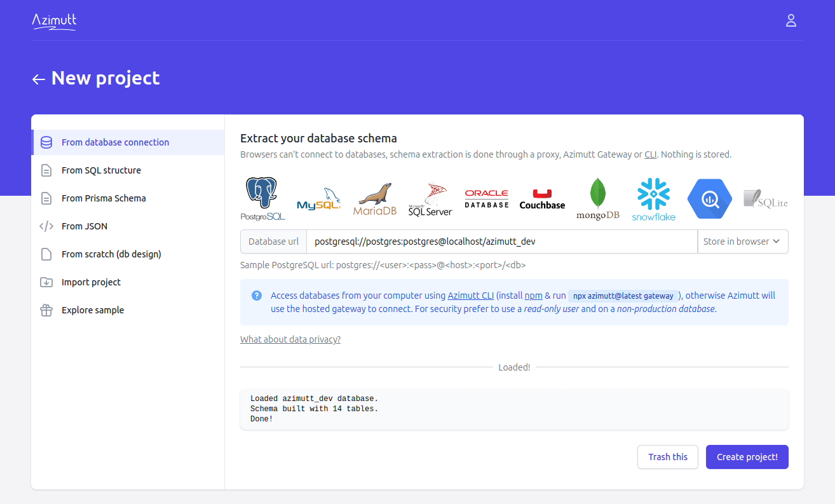This screenshot has width=835, height=504.
Task: Click the help question mark icon
Action: click(x=256, y=295)
